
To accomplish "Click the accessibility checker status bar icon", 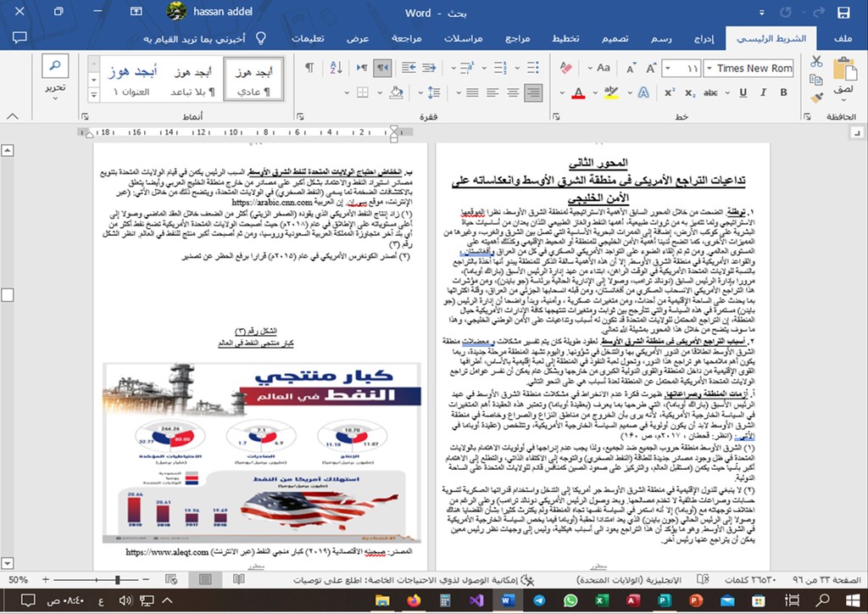I will [529, 580].
